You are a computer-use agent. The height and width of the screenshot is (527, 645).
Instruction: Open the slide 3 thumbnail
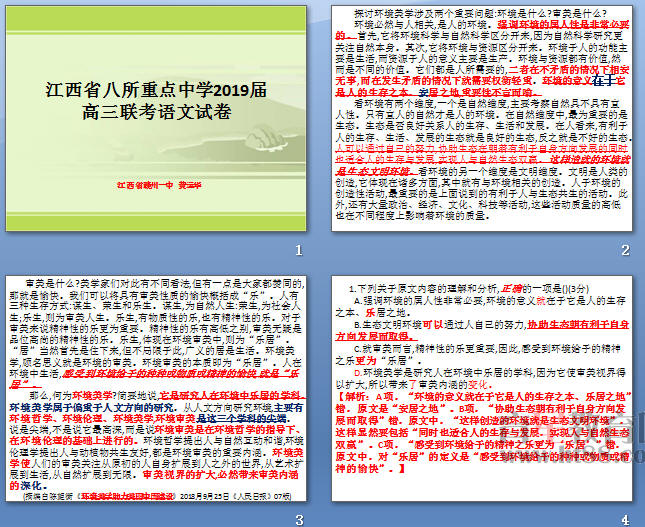[x=158, y=389]
